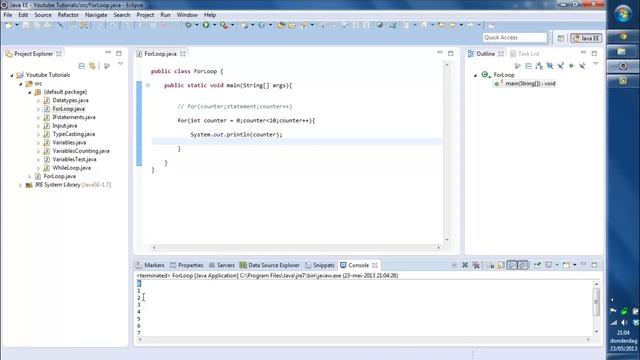Switch to the Servers tab
The width and height of the screenshot is (640, 360).
coord(222,265)
